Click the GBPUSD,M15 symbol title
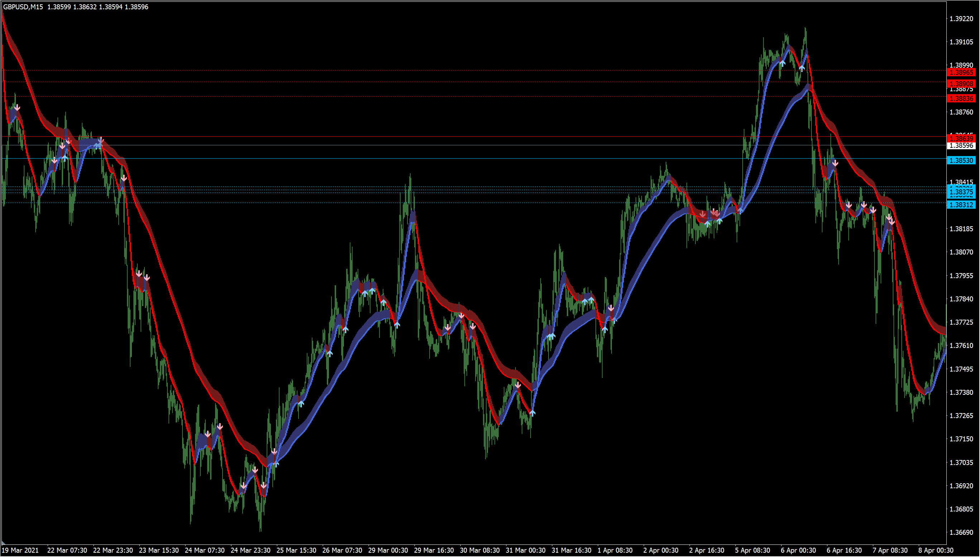 click(x=23, y=7)
